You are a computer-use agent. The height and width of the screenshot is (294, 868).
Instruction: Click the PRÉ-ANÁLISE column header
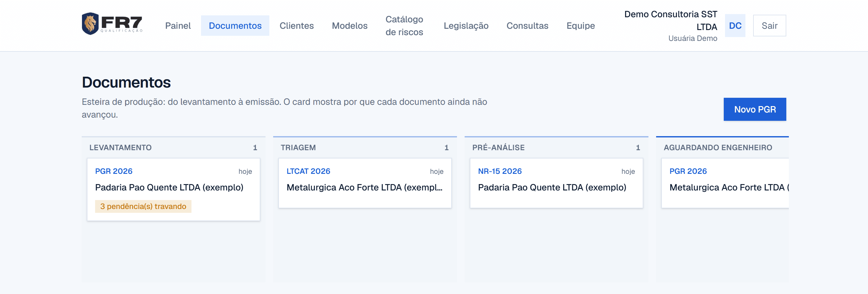[x=498, y=148]
